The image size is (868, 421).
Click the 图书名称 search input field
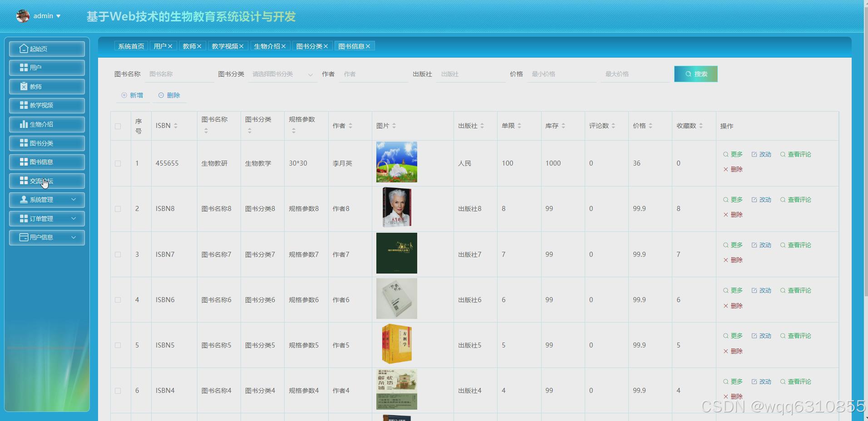coord(179,74)
